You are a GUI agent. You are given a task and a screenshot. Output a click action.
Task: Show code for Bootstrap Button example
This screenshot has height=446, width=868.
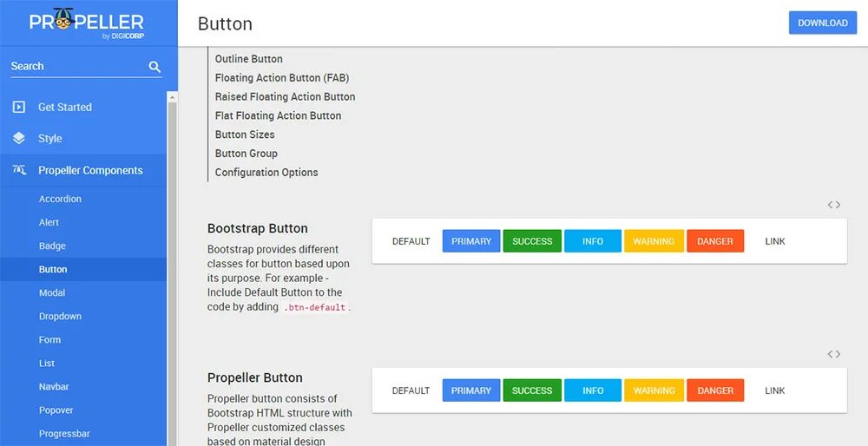coord(833,205)
